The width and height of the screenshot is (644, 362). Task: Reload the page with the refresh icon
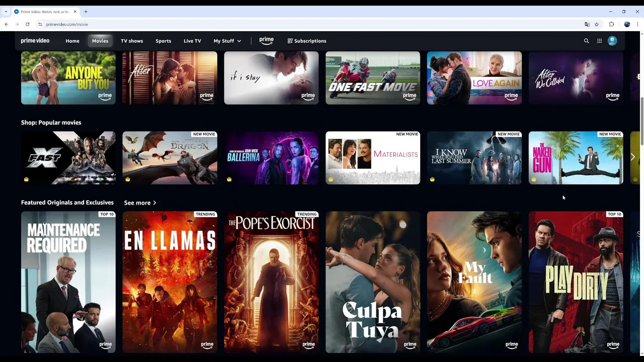click(x=27, y=24)
